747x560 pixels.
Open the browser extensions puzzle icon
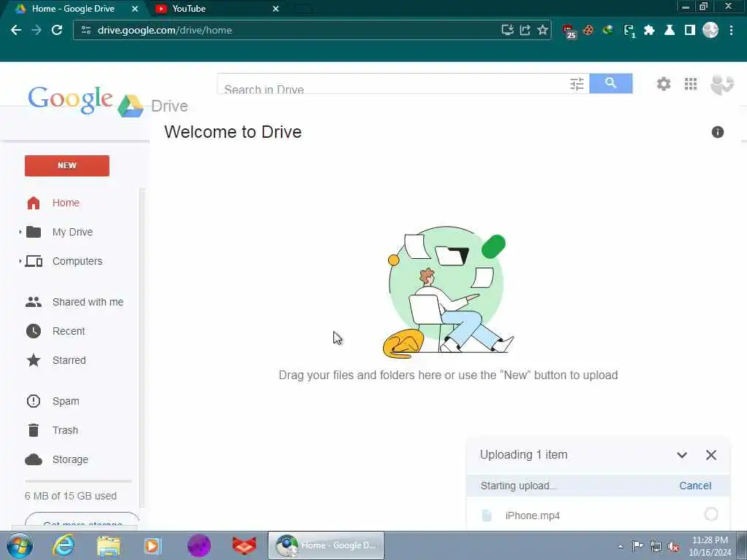(x=649, y=31)
